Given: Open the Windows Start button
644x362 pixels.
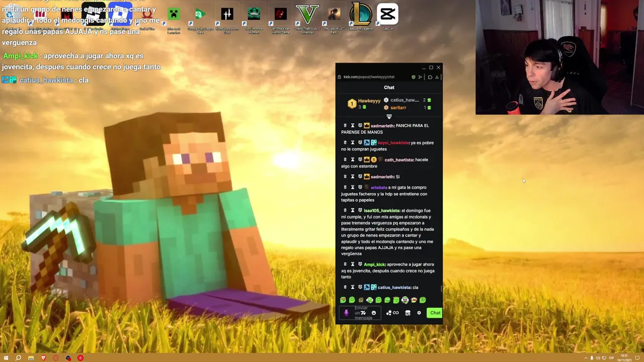Looking at the screenshot, I should [6, 358].
